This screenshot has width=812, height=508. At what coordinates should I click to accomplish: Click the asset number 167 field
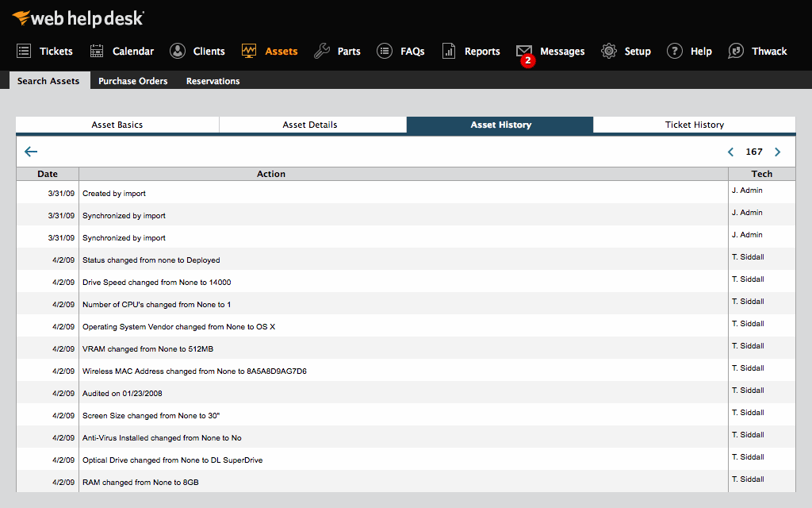click(754, 152)
